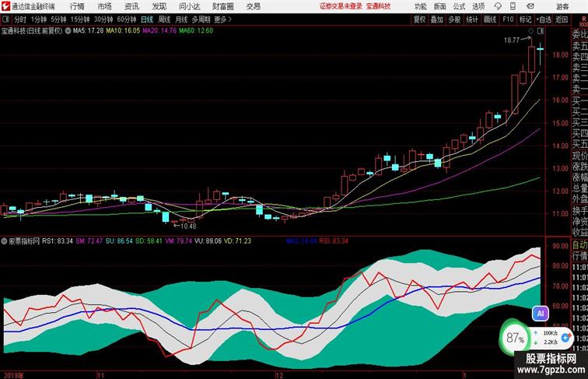Viewport: 588px width, 379px height.
Task: Open the 财富圈 menu
Action: [x=222, y=6]
